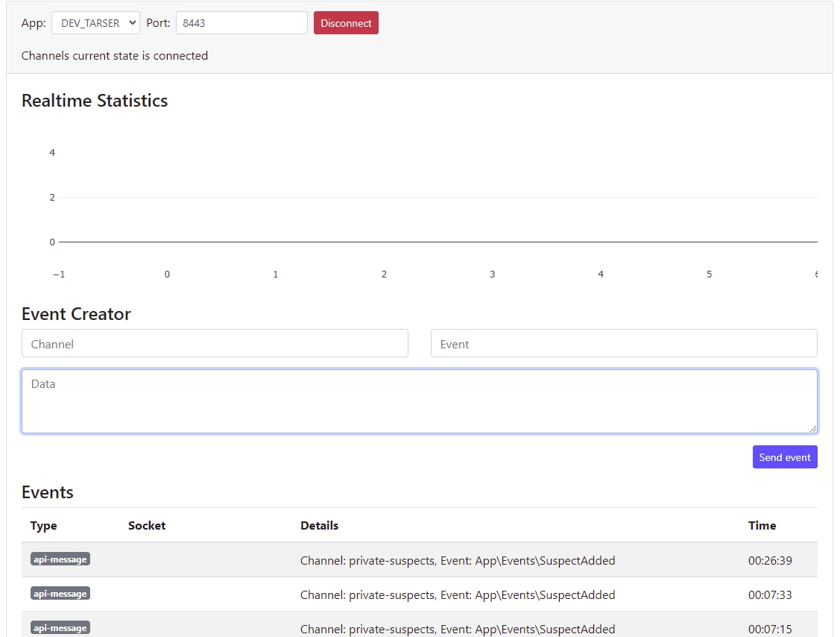Click the Realtime Statistics chart baseline
840x637 pixels.
tap(438, 242)
